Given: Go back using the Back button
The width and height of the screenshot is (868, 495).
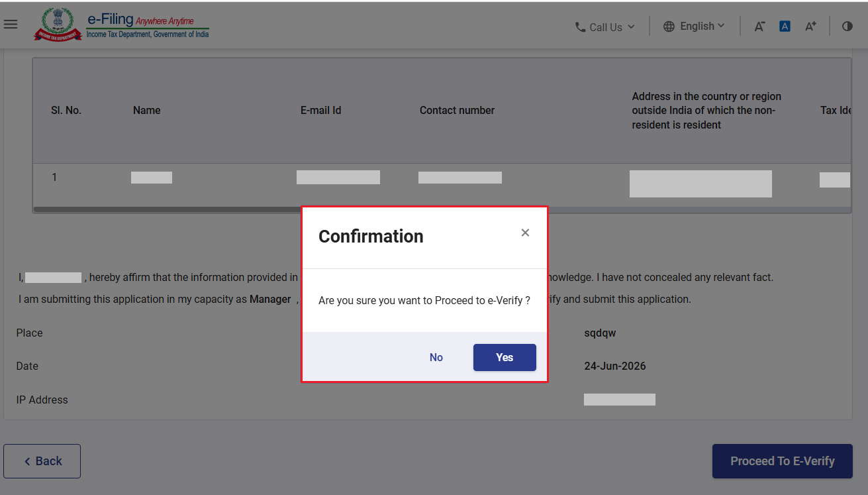Looking at the screenshot, I should (42, 461).
